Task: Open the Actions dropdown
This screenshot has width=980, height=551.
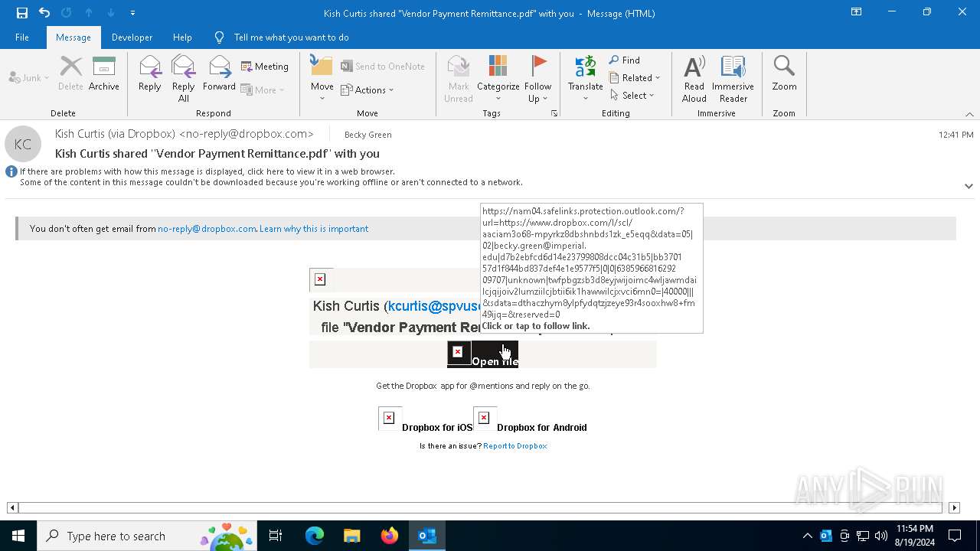Action: point(367,90)
